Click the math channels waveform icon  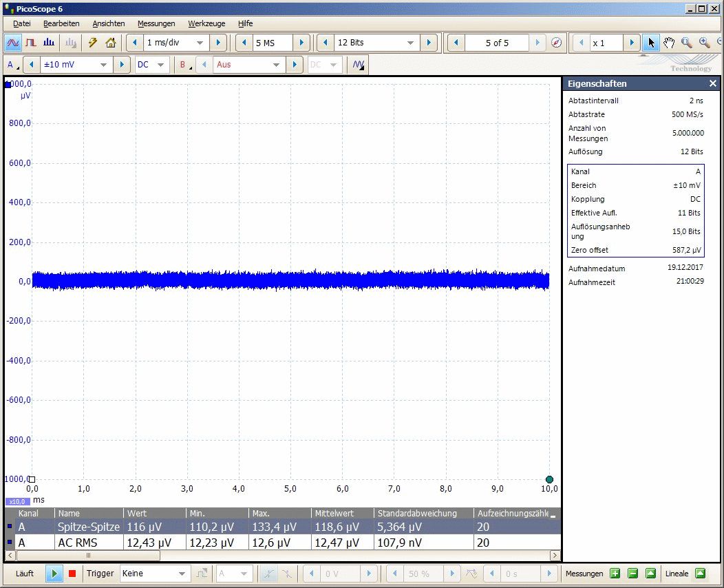pyautogui.click(x=359, y=65)
